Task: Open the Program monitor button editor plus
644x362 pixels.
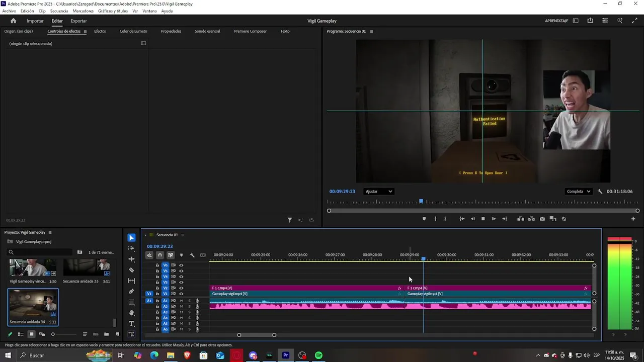Action: point(633,219)
